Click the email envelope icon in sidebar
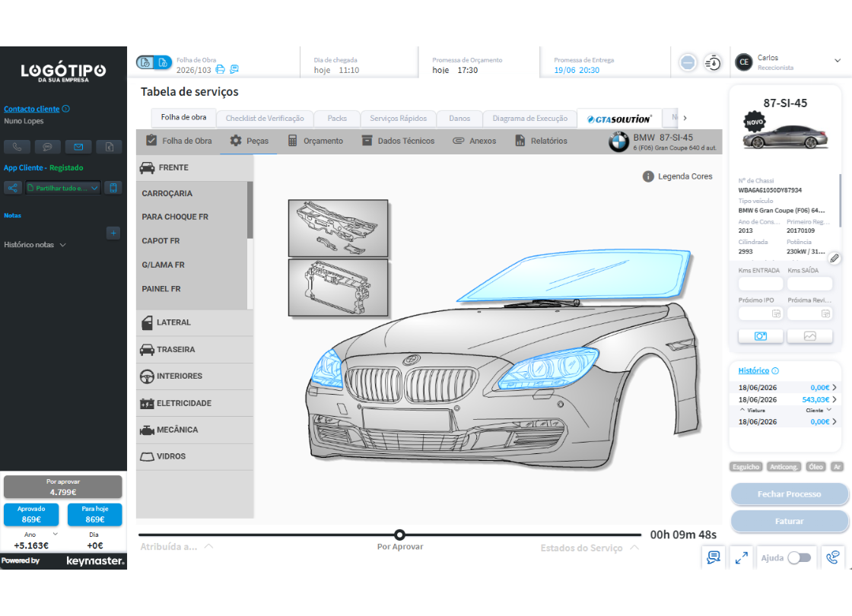This screenshot has height=616, width=852. (78, 147)
